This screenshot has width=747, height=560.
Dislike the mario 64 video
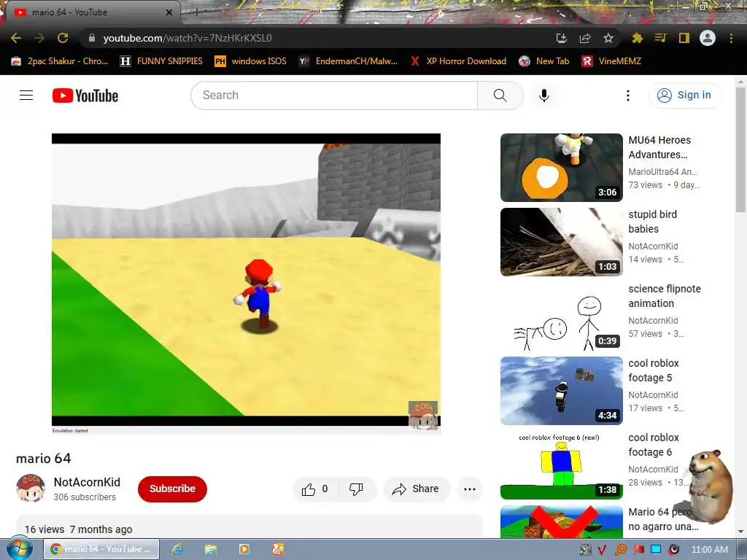[356, 489]
